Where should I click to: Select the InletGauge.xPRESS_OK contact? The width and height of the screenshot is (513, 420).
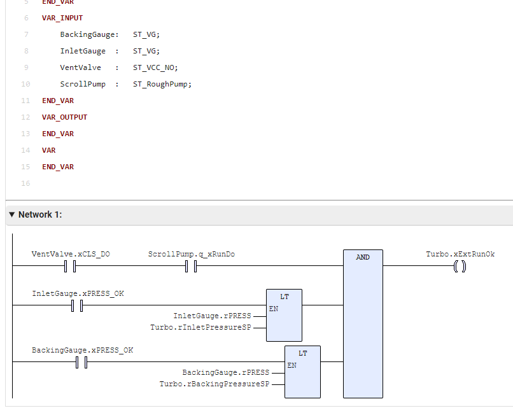(77, 306)
